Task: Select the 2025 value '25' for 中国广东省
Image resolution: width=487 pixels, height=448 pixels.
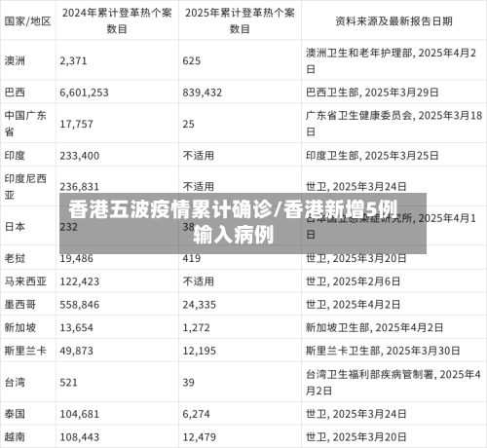Action: click(188, 124)
